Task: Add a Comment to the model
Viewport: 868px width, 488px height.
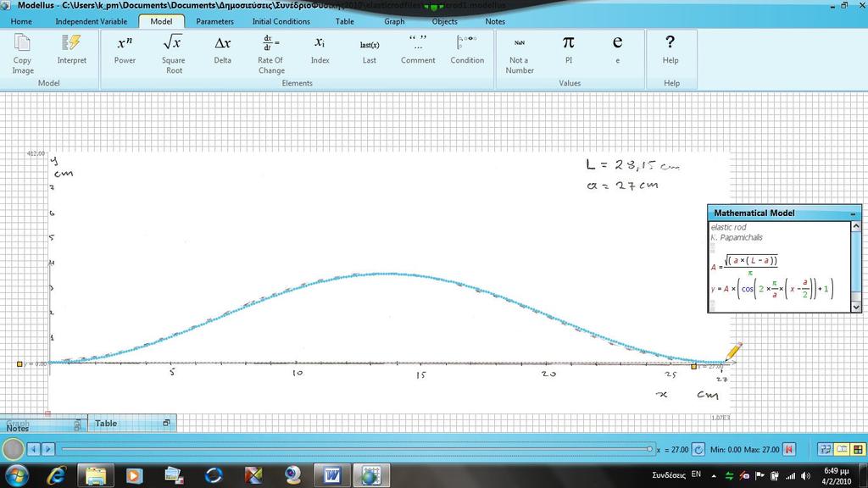Action: coord(418,49)
